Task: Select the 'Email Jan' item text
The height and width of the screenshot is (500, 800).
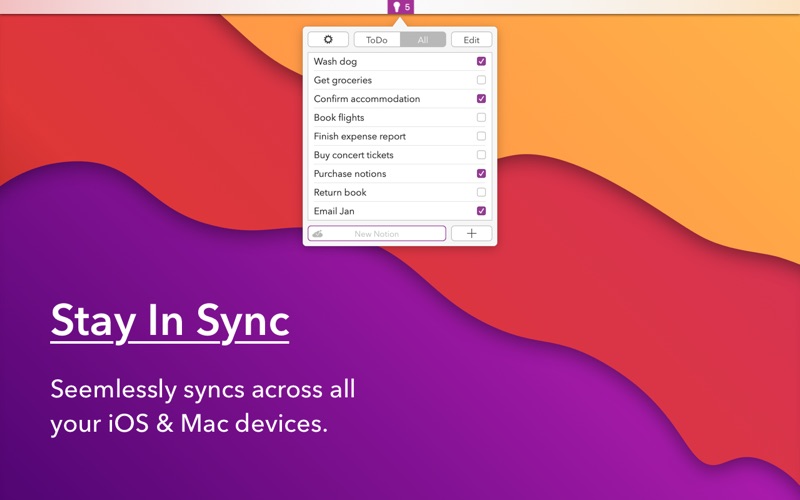Action: 334,211
